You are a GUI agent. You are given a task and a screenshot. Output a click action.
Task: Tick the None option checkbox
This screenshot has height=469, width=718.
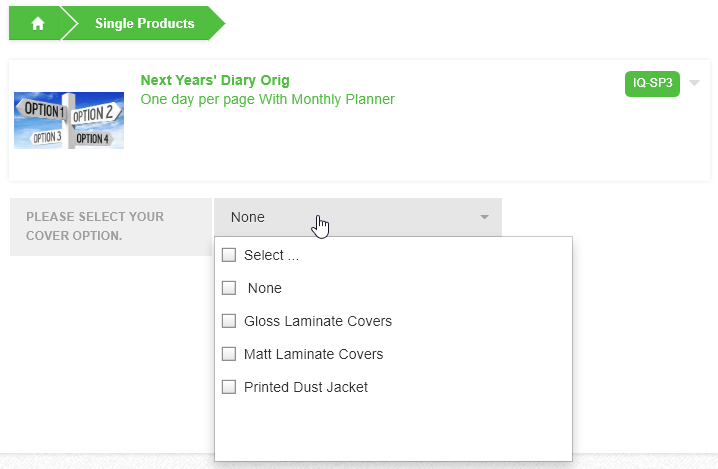pyautogui.click(x=229, y=288)
